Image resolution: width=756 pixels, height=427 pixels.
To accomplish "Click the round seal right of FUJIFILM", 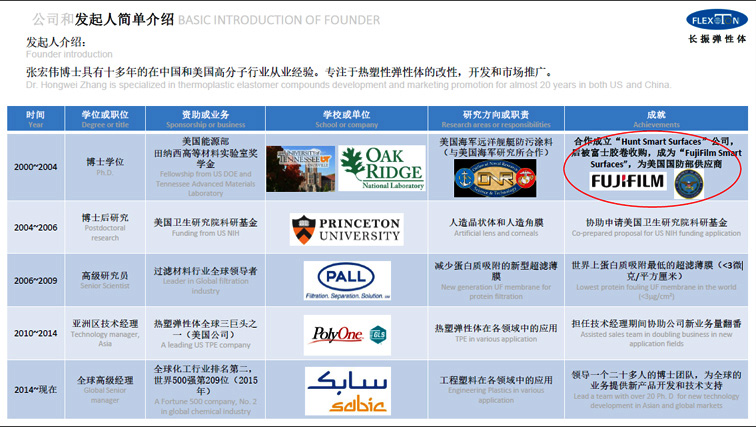I will point(688,182).
